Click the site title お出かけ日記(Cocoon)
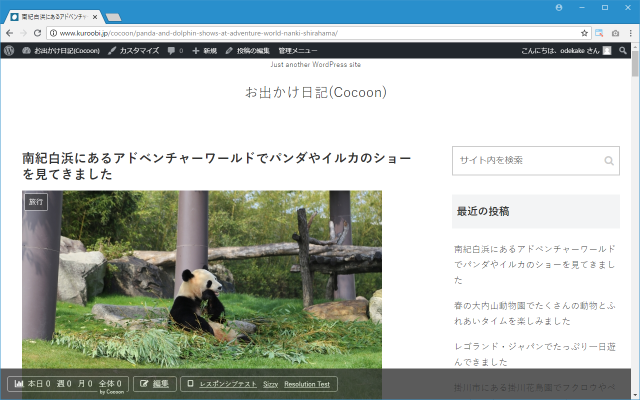Screen dimensions: 640x400 316,92
